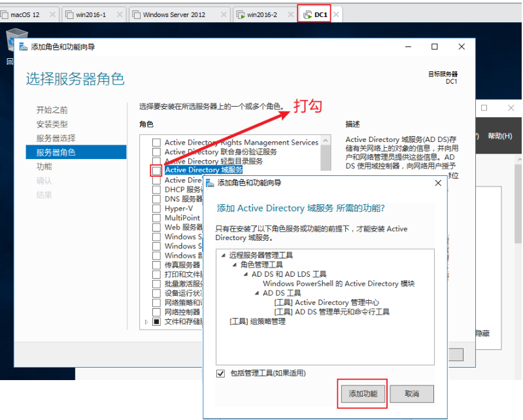Close the background Server Manager window
The height and width of the screenshot is (420, 523).
coord(511,108)
